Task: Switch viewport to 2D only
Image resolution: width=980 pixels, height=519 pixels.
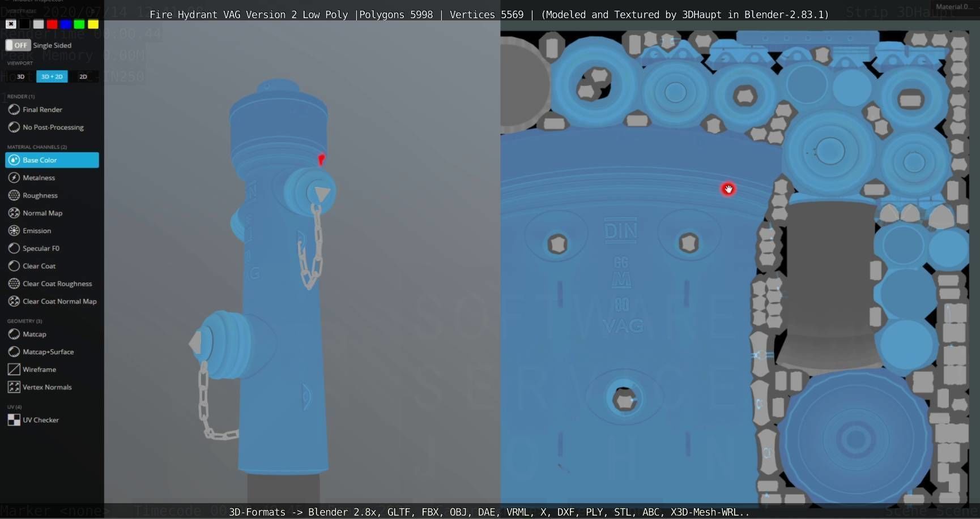Action: click(83, 76)
